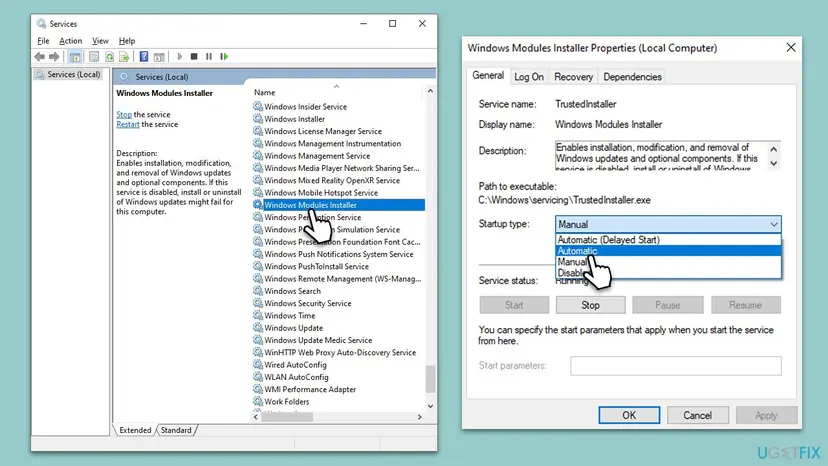Viewport: 828px width, 466px height.
Task: Click the Cancel button
Action: [x=698, y=415]
